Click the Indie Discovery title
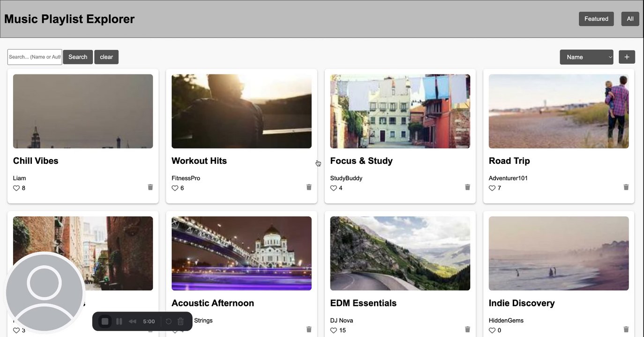The image size is (644, 337). point(522,303)
